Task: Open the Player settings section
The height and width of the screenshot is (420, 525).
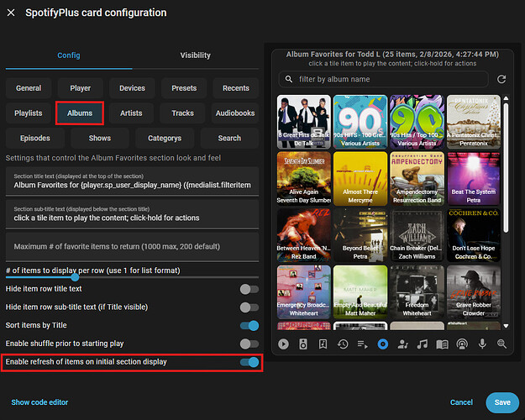Action: click(x=81, y=88)
